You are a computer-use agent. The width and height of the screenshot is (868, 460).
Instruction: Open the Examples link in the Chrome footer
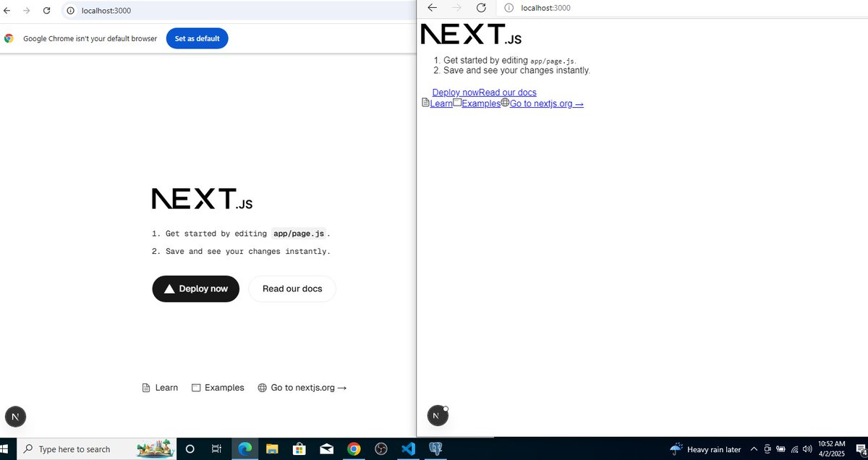click(x=218, y=388)
